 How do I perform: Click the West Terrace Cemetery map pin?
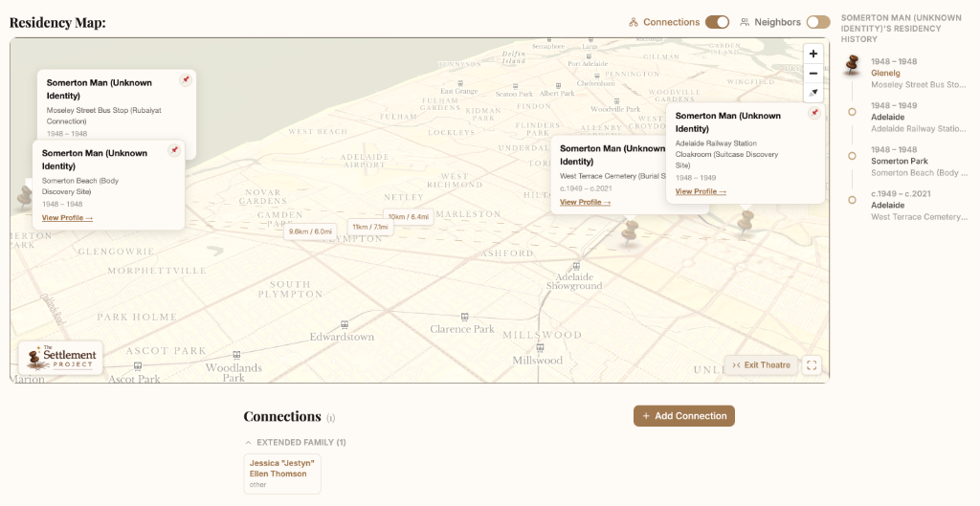pos(630,232)
